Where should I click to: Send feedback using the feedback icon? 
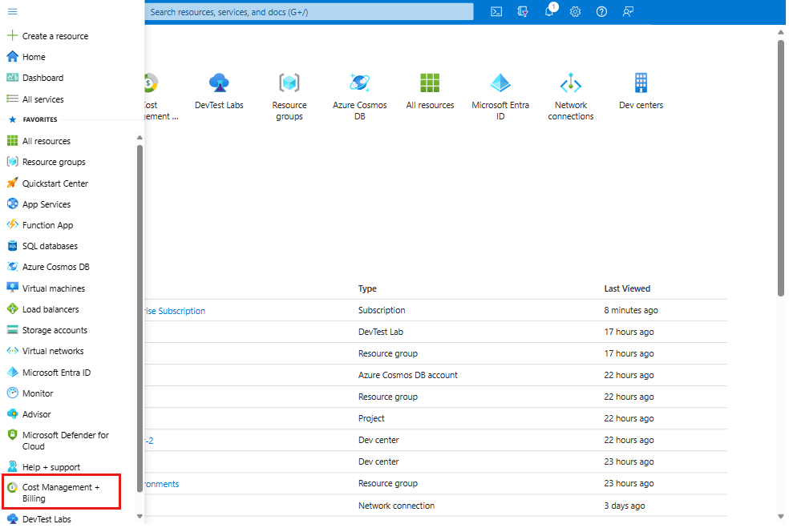click(x=627, y=11)
